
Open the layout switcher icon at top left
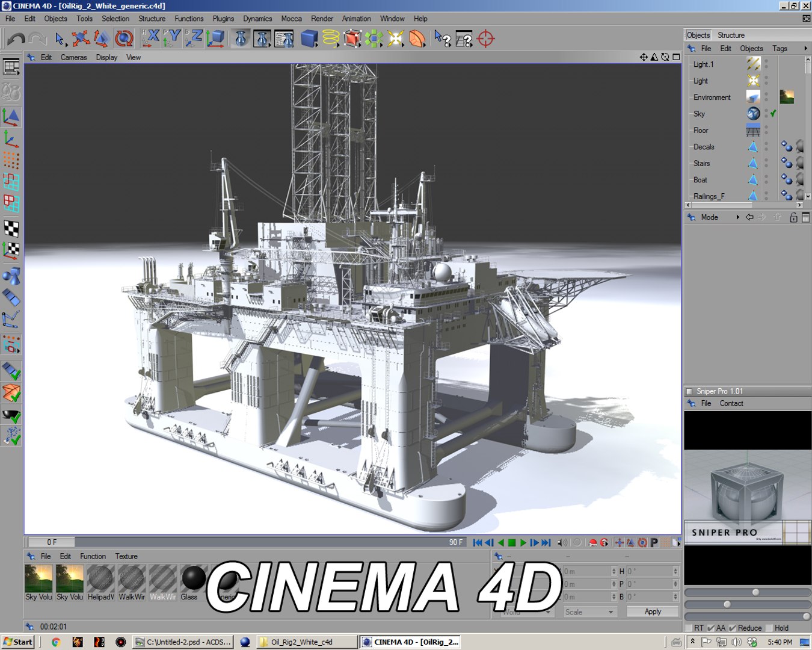pos(11,67)
